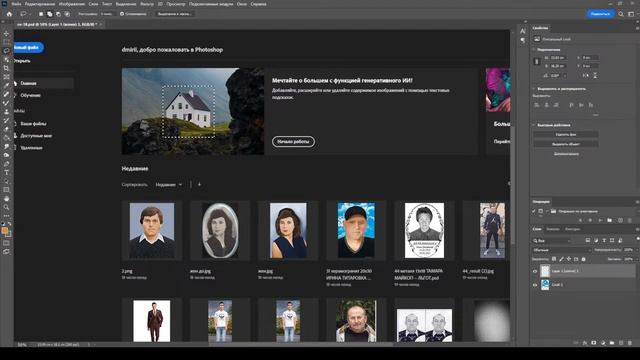Viewport: 640px width, 360px height.
Task: Click the delete layer trash icon
Action: [630, 343]
